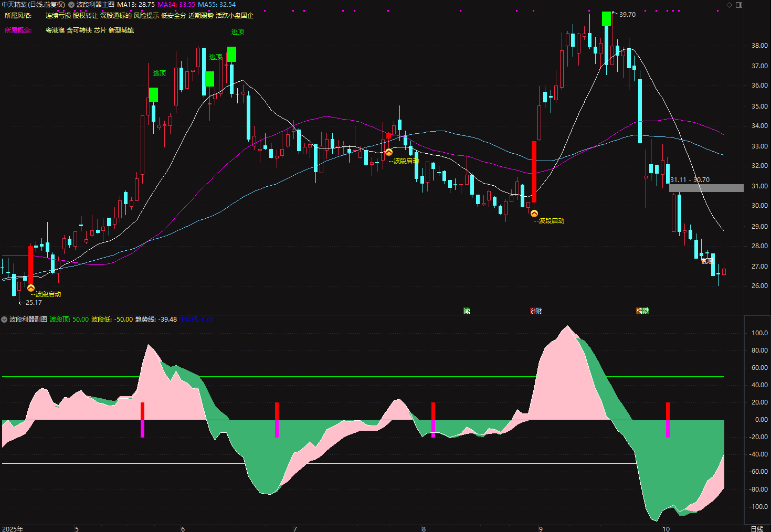Viewport: 771px width, 532px height.
Task: Click the 波段启动 arrow icon near 25.17 low
Action: pos(31,288)
